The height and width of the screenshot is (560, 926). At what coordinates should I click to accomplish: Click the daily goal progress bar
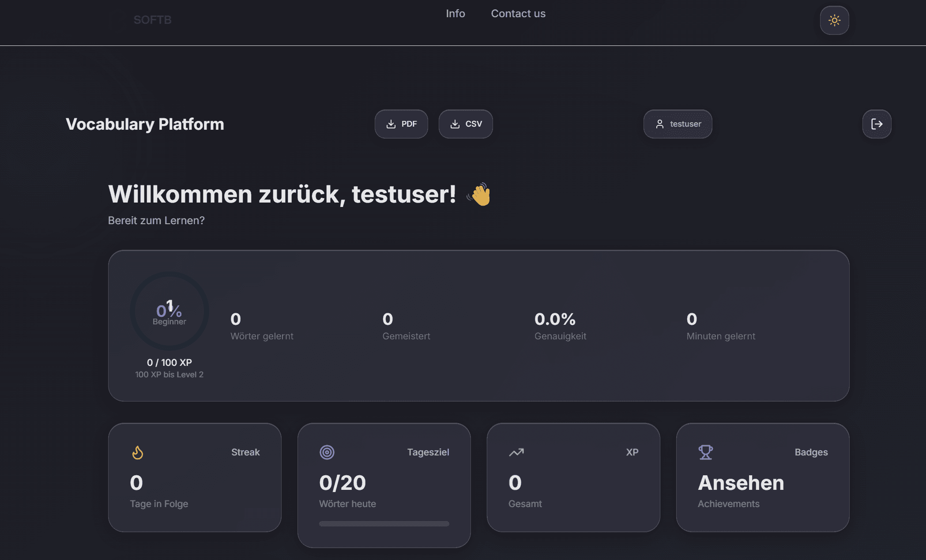point(384,524)
